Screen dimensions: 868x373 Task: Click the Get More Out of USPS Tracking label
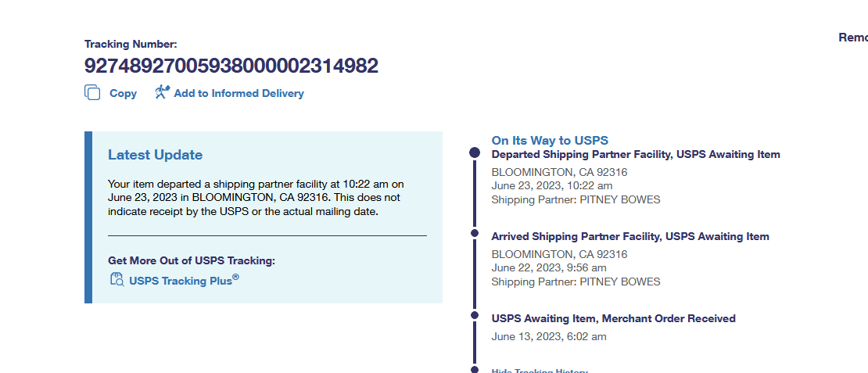pyautogui.click(x=192, y=260)
